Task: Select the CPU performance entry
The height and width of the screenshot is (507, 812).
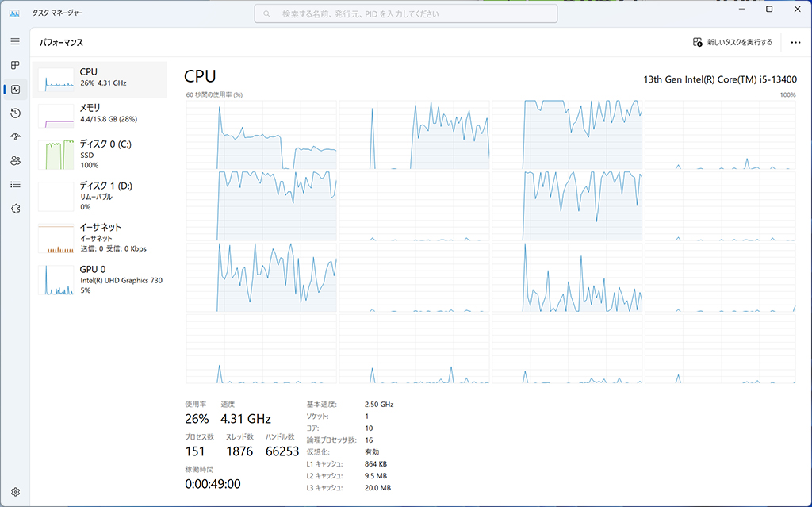Action: click(x=99, y=79)
